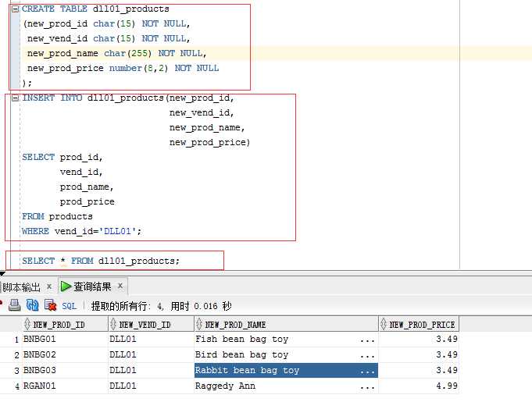Place cursor in 'SELECT * FROM dll01_products;' line
The width and height of the screenshot is (532, 402).
coord(101,261)
